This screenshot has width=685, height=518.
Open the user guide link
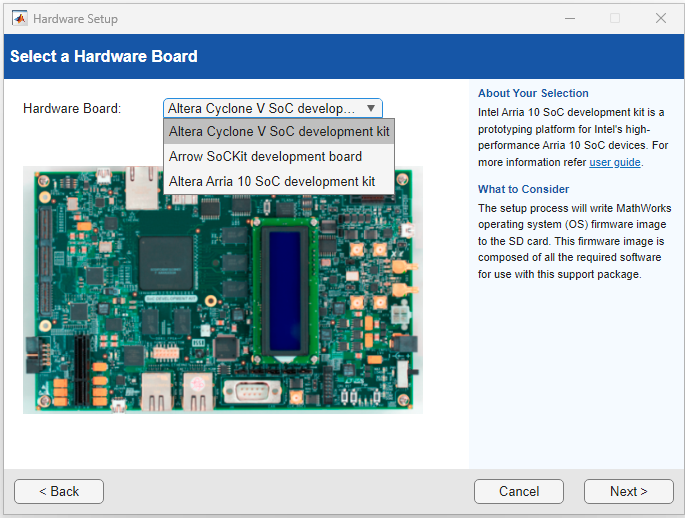(614, 162)
